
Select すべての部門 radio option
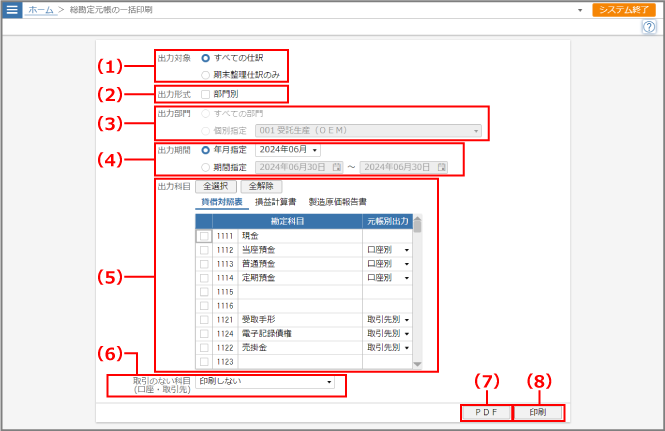point(205,114)
